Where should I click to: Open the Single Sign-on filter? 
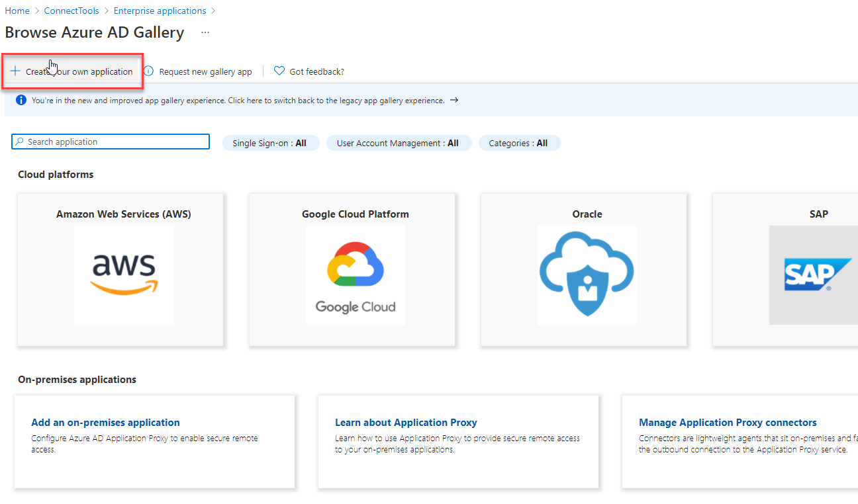point(271,143)
